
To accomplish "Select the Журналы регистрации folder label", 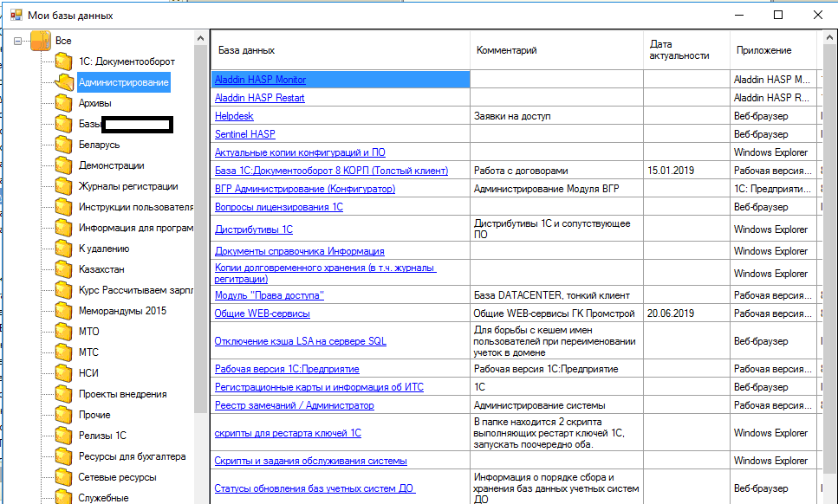I will [x=128, y=186].
